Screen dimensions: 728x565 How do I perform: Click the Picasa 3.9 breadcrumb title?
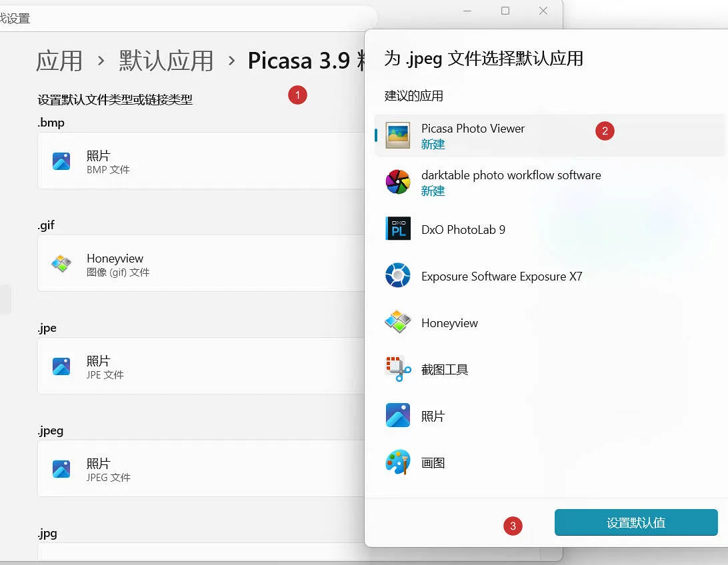tap(307, 61)
